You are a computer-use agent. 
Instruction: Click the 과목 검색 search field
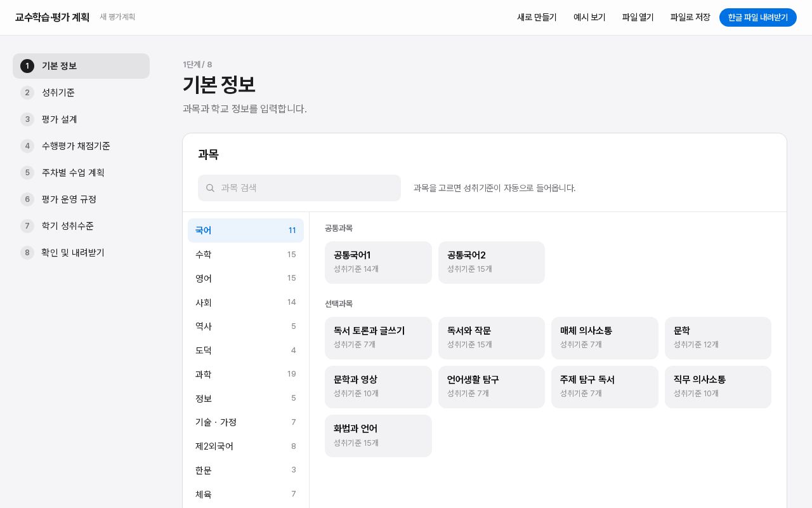299,188
